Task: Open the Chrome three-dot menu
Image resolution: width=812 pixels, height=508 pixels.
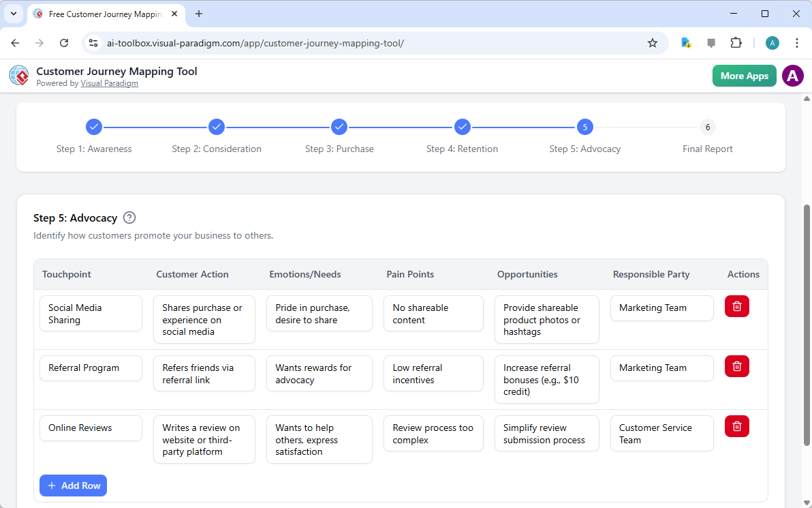Action: click(796, 42)
